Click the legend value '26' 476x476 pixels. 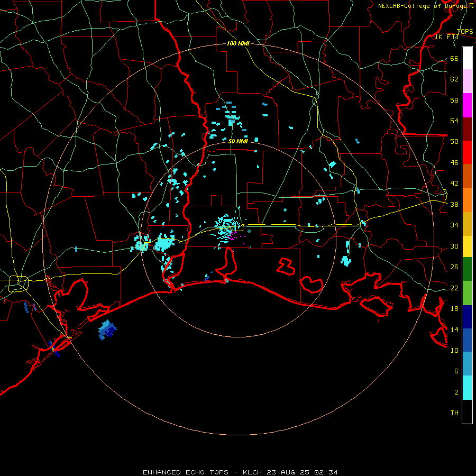(x=454, y=267)
